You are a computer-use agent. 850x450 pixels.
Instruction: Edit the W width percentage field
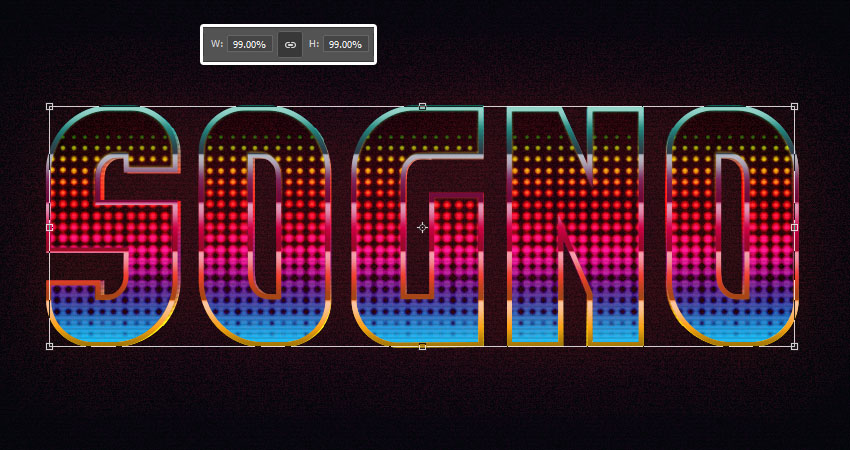pyautogui.click(x=249, y=44)
